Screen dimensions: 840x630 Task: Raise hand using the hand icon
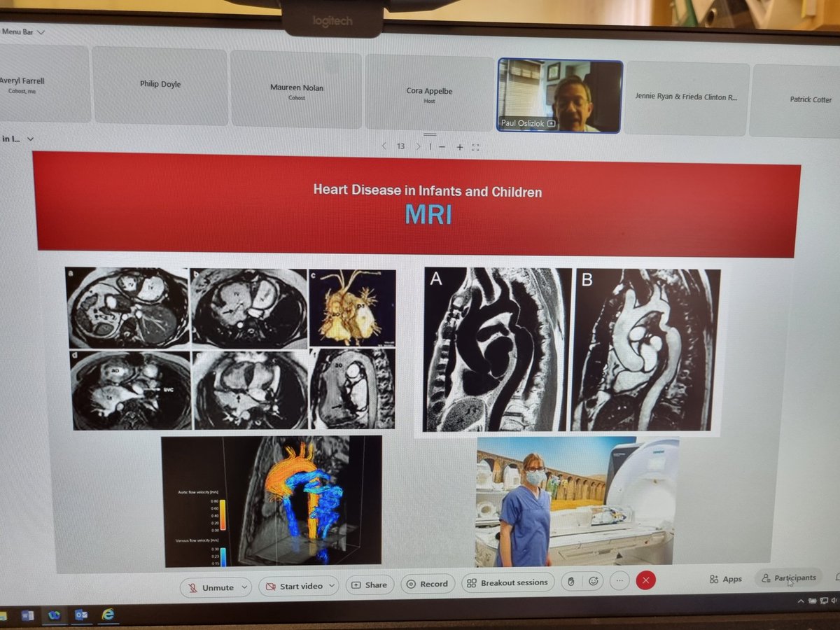coord(571,582)
